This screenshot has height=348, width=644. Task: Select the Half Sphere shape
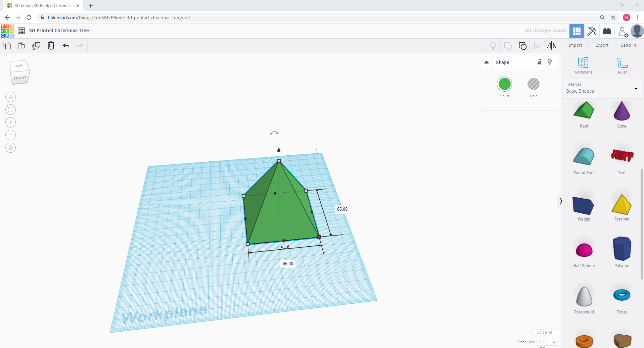point(584,250)
